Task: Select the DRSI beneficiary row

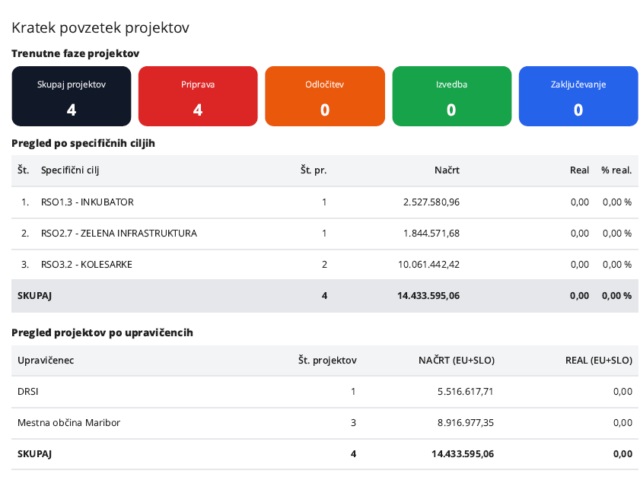Action: coord(325,392)
